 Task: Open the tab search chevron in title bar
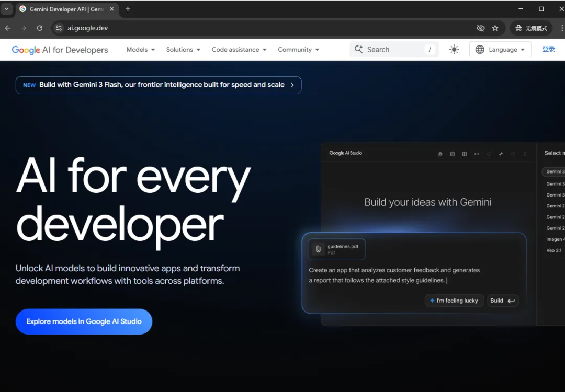point(7,9)
